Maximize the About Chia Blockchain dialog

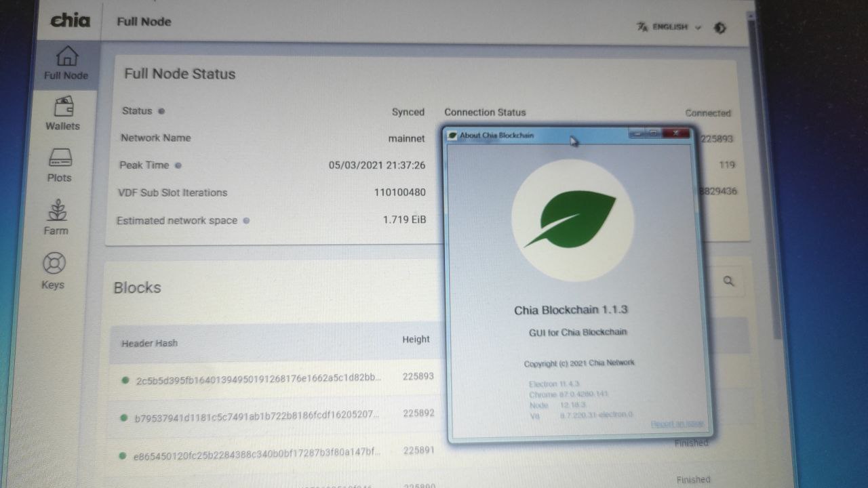click(653, 134)
